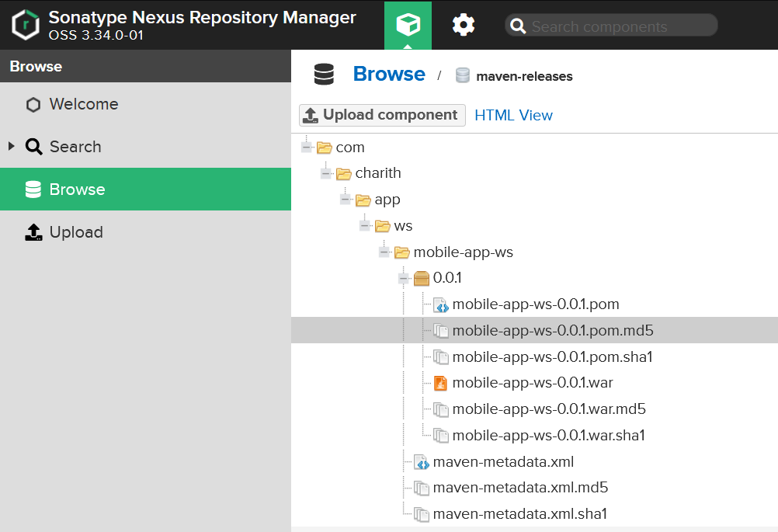778x532 pixels.
Task: Click the mobile-app-ws folder icon
Action: pyautogui.click(x=401, y=252)
